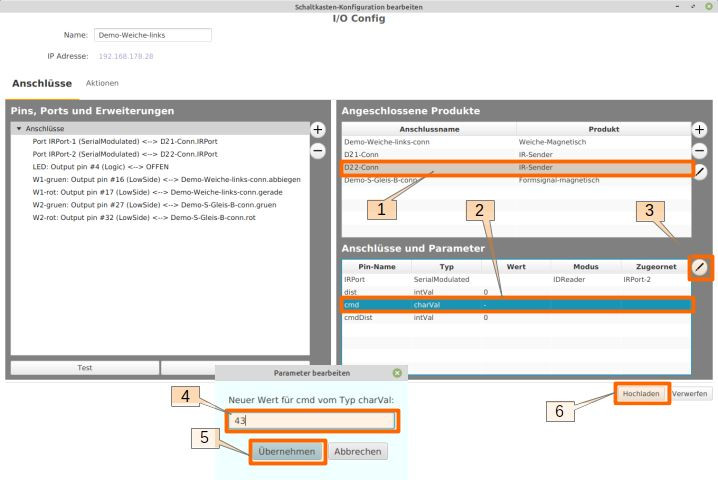Click the minus icon beside the pins tree
The width and height of the screenshot is (718, 480).
click(319, 151)
